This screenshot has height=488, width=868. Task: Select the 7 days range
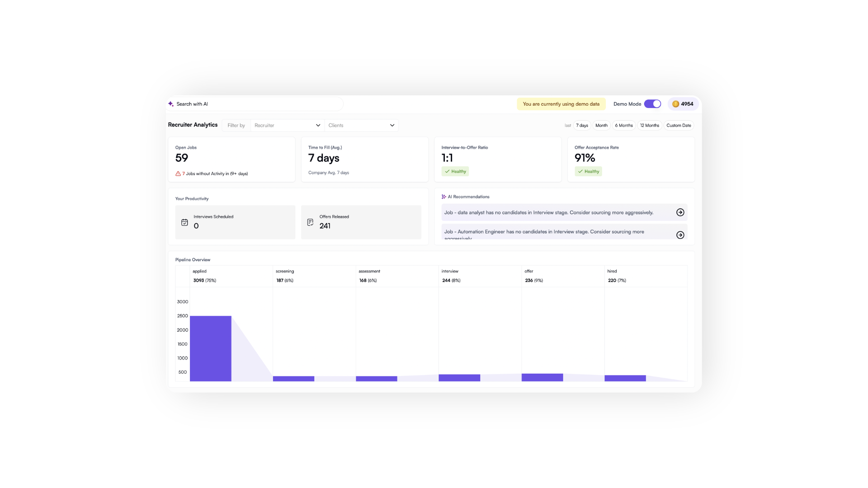click(582, 126)
